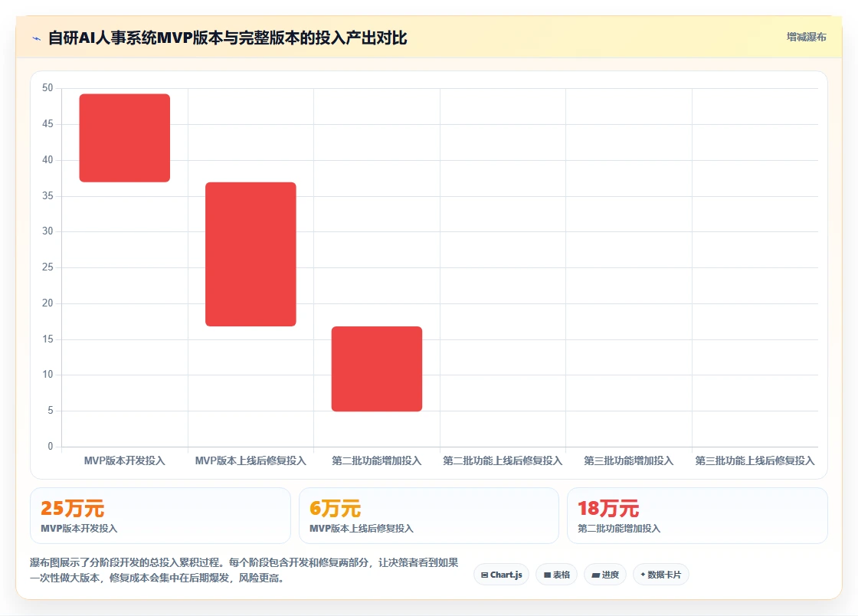Click the y-axis value 5
The image size is (858, 616).
click(51, 411)
